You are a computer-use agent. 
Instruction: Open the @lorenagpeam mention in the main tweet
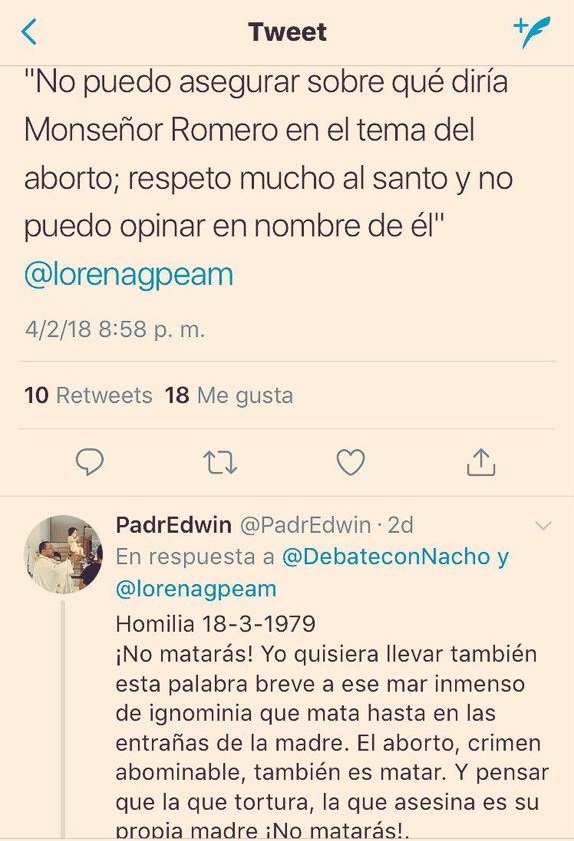pos(129,275)
